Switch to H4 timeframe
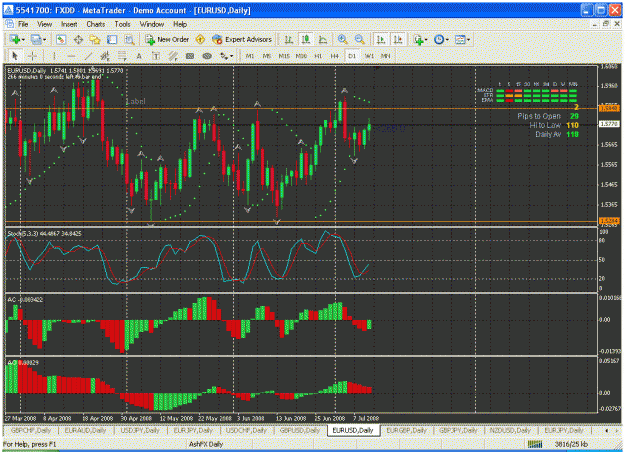Viewport: 625px width, 452px height. (334, 56)
